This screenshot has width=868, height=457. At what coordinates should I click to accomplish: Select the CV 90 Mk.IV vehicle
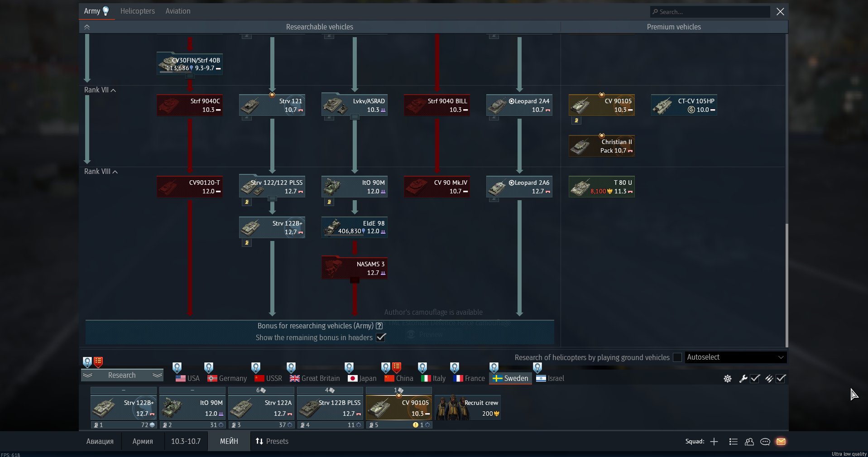tap(437, 187)
